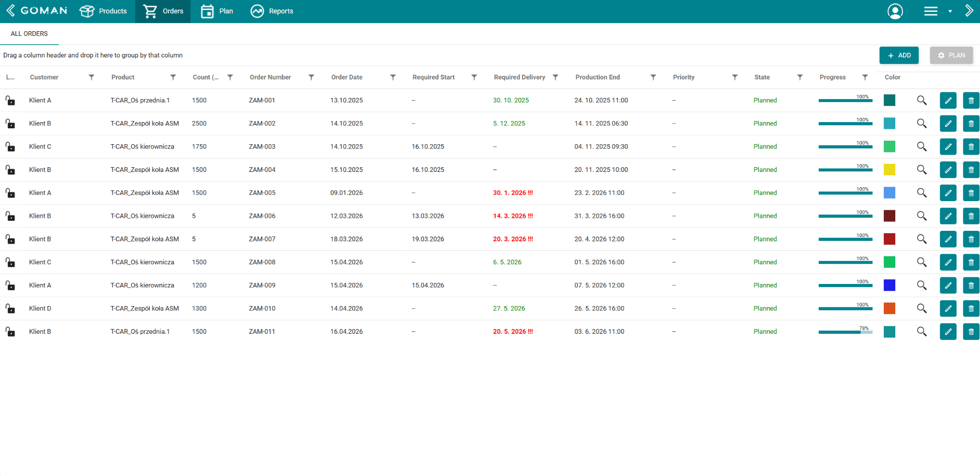Delete order ZAM-005 using trash icon
This screenshot has width=980, height=476.
[x=971, y=193]
